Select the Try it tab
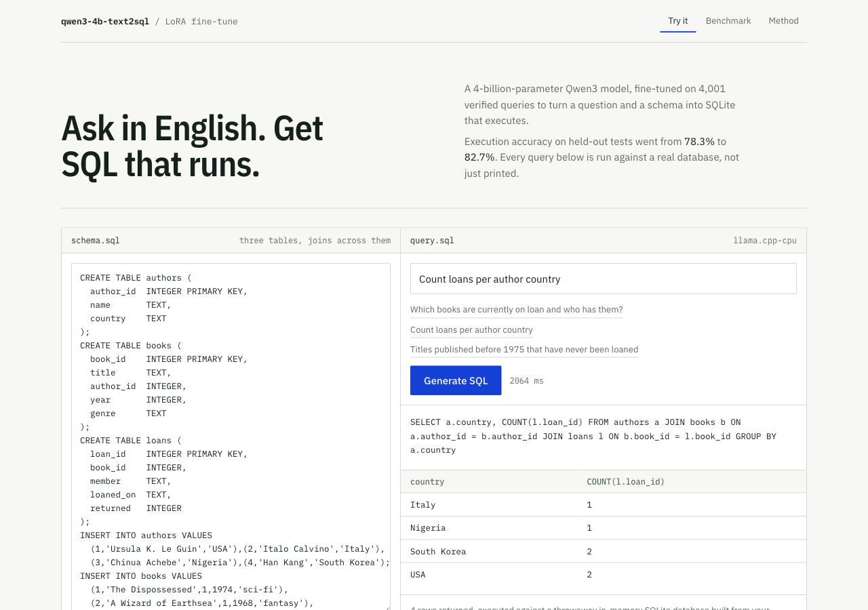Image resolution: width=868 pixels, height=610 pixels. [x=678, y=21]
